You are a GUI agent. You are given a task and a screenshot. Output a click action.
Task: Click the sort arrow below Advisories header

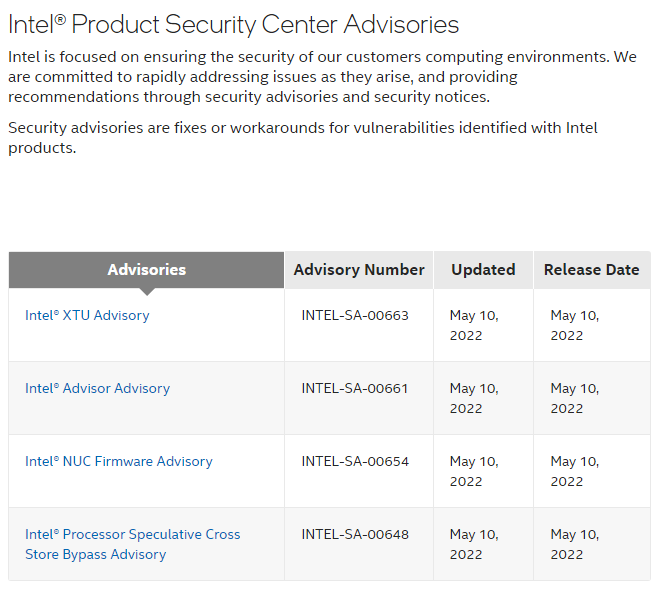(147, 291)
